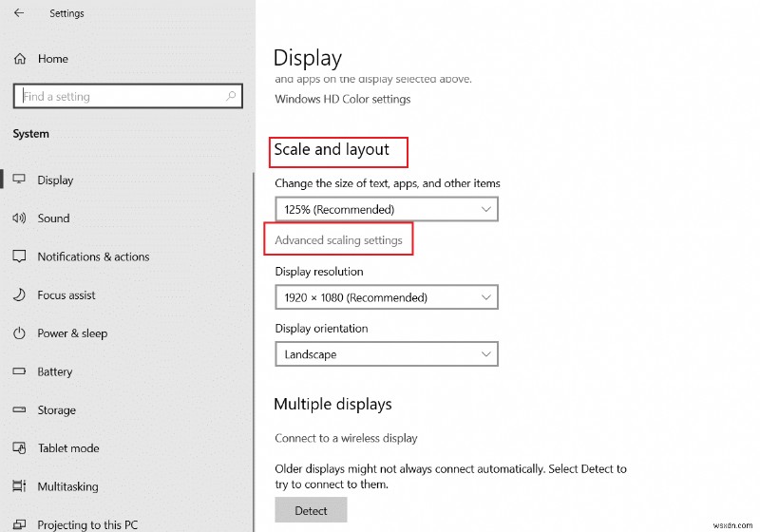Click the Settings window title text
The width and height of the screenshot is (760, 532).
coord(66,13)
